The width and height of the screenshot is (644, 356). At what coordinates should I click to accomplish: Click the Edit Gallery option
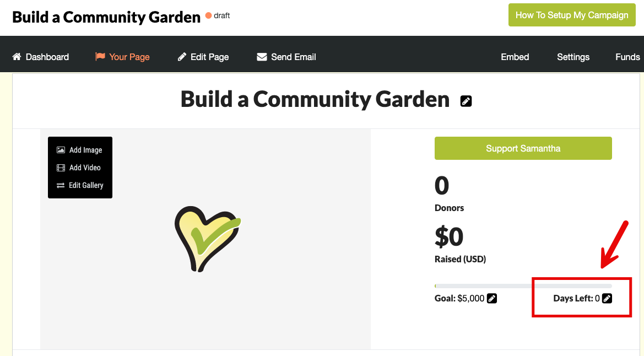click(80, 185)
